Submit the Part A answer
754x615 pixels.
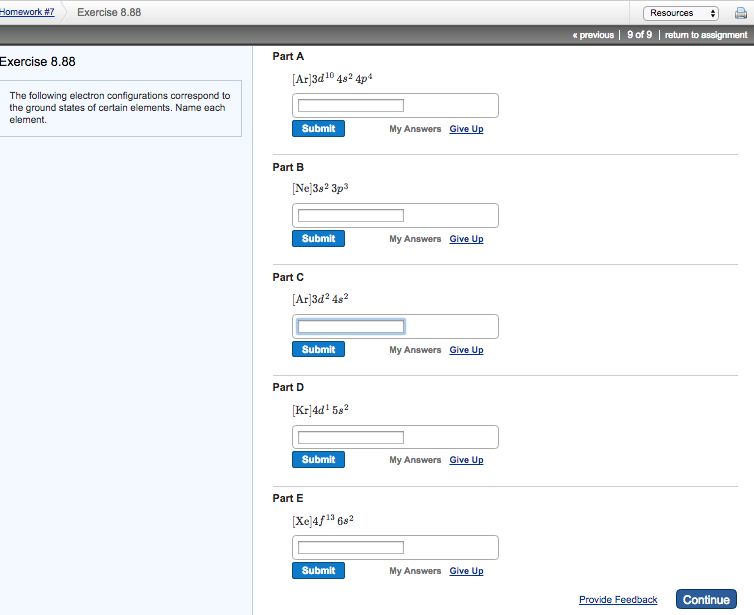pos(318,129)
